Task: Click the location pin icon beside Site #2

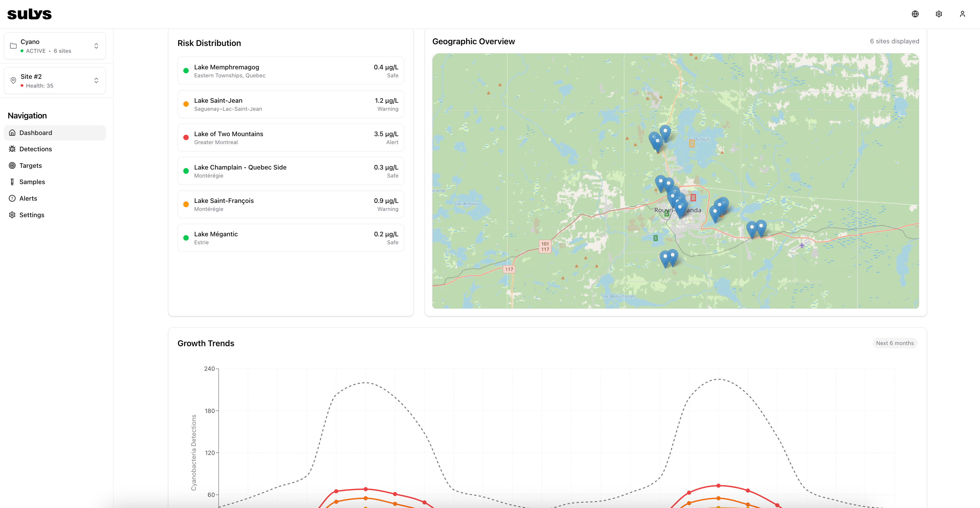Action: point(13,80)
